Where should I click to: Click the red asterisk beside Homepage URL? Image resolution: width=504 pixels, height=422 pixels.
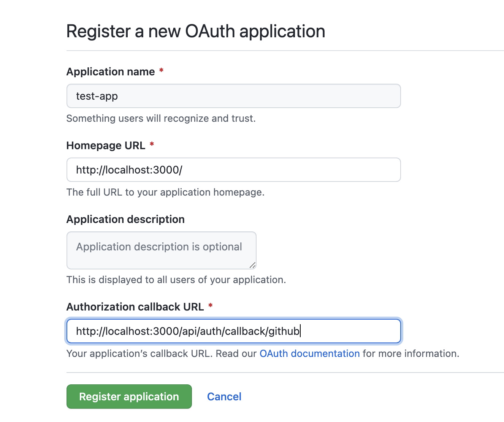click(152, 145)
